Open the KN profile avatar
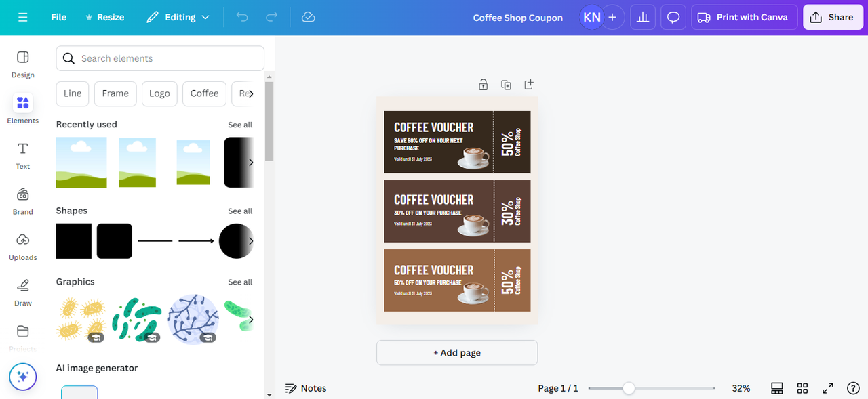Screen dimensions: 868x399 [591, 17]
